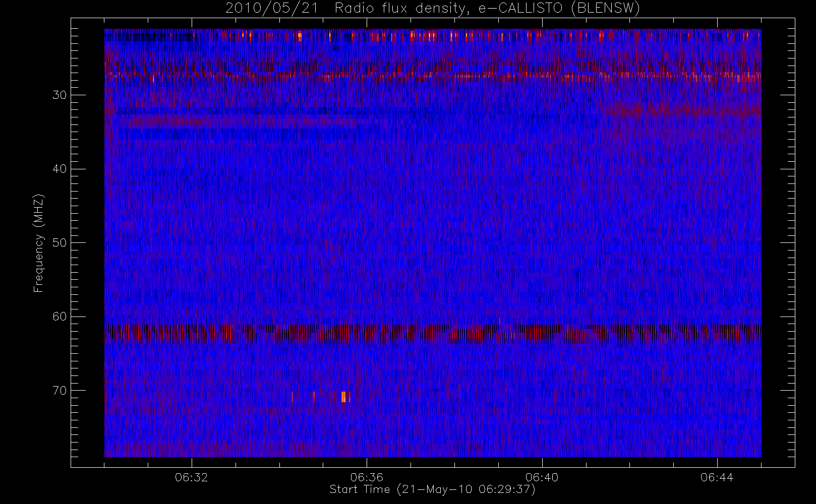Click the 60 frequency tick label
The width and height of the screenshot is (816, 504).
click(x=60, y=317)
